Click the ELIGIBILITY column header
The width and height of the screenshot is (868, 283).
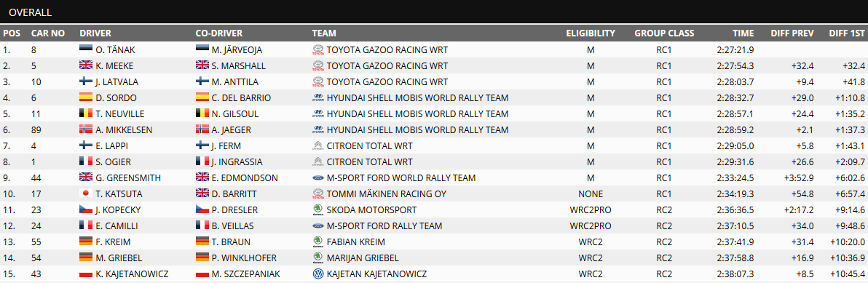coord(591,33)
